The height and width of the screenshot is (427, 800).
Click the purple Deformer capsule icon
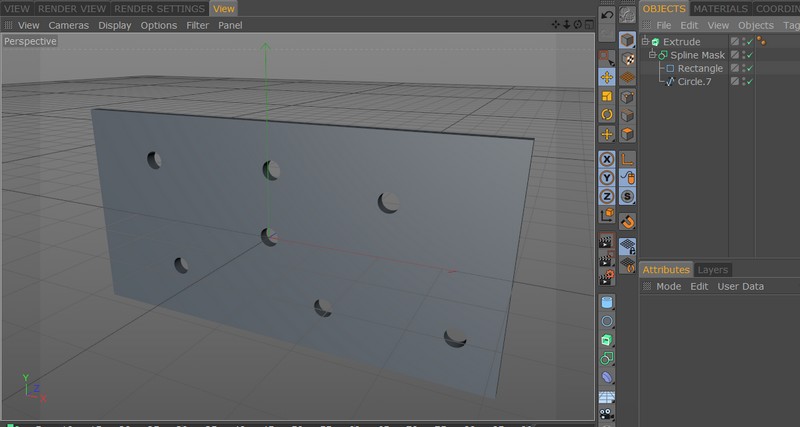(x=607, y=377)
